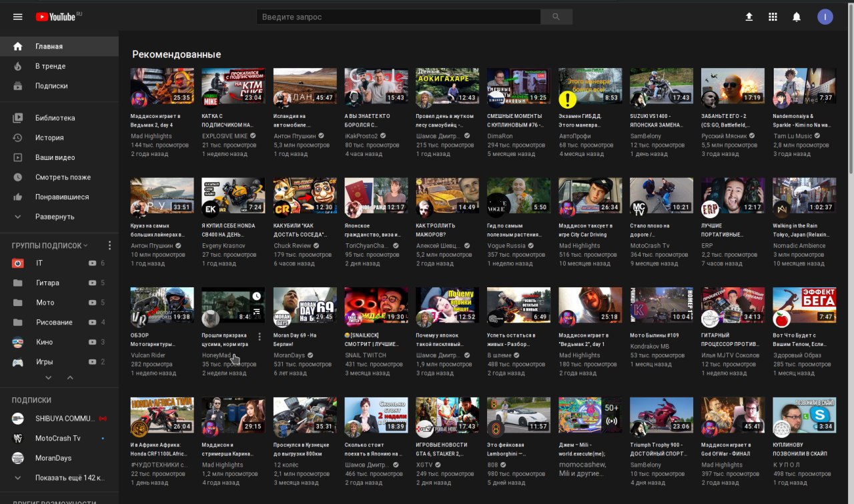This screenshot has width=854, height=504.
Task: Open В тренде page
Action: click(x=59, y=66)
